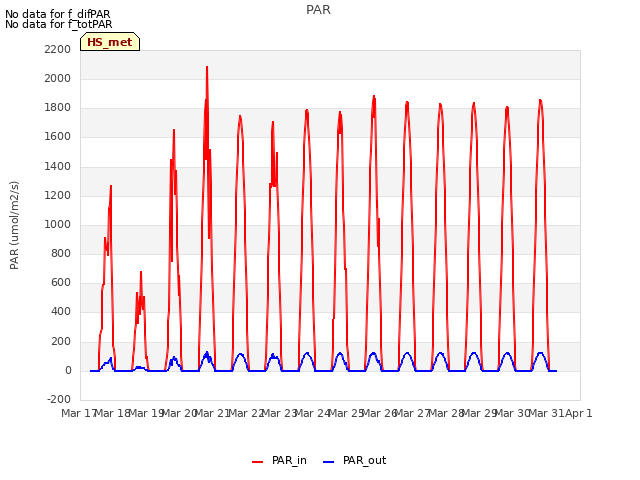
Task: Click the 400 y-axis tick label
Action: 61,312
